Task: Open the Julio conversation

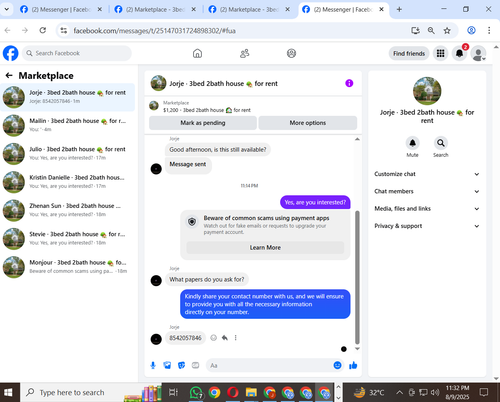Action: [68, 154]
